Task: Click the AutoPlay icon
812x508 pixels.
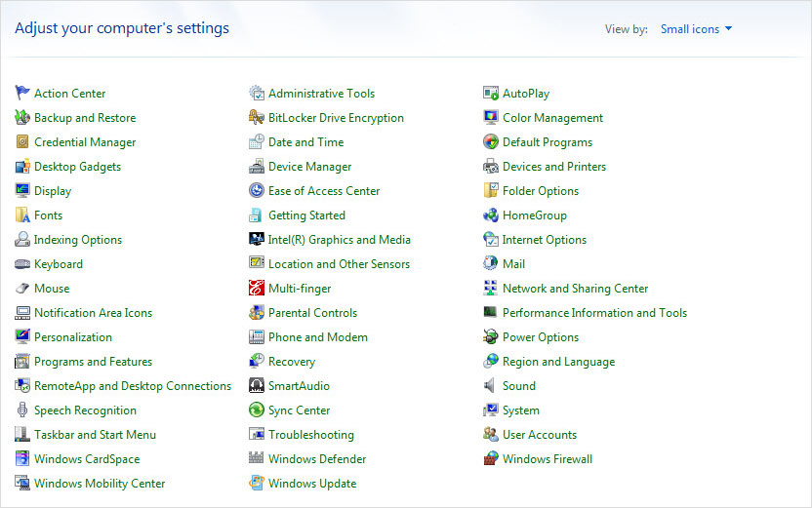Action: click(x=490, y=93)
